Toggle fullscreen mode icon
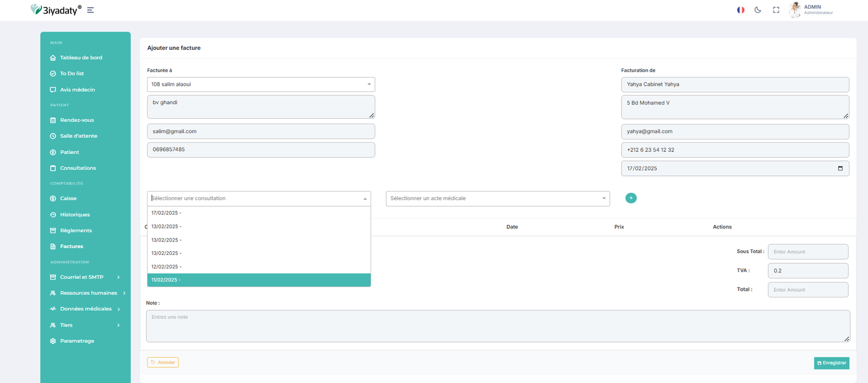Image resolution: width=868 pixels, height=383 pixels. [776, 10]
